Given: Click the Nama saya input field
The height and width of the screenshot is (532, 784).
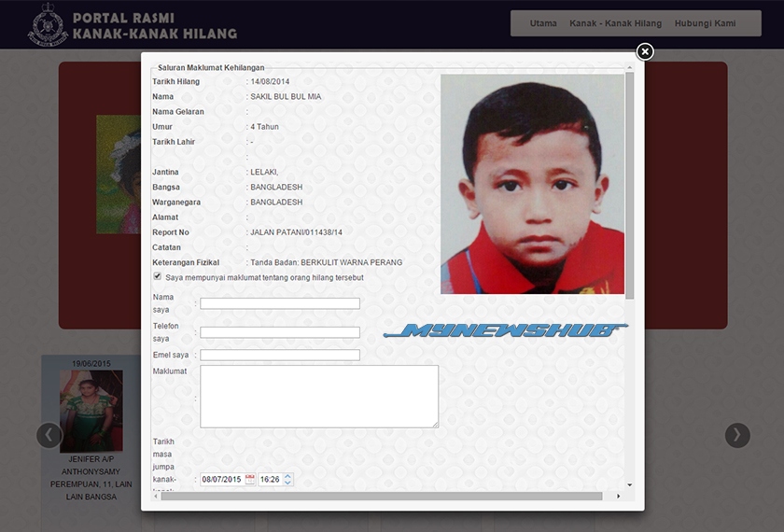Looking at the screenshot, I should pos(280,303).
